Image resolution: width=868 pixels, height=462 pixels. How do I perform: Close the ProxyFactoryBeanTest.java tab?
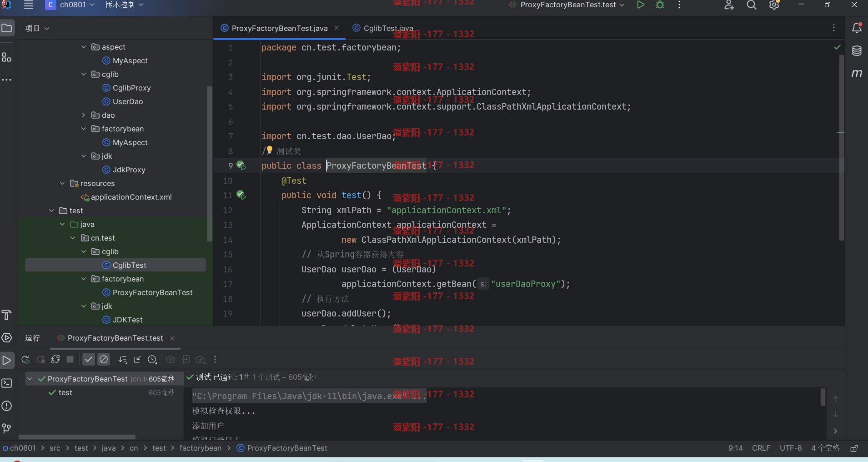tap(336, 28)
